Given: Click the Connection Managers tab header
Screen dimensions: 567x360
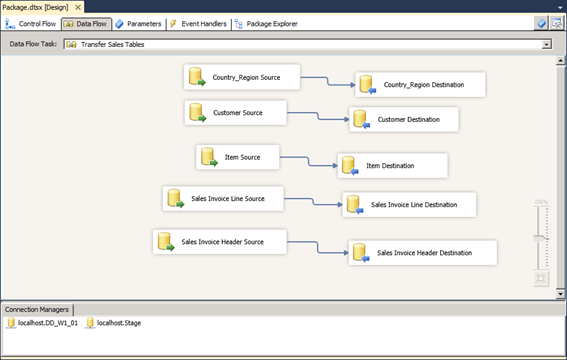Looking at the screenshot, I should [37, 309].
